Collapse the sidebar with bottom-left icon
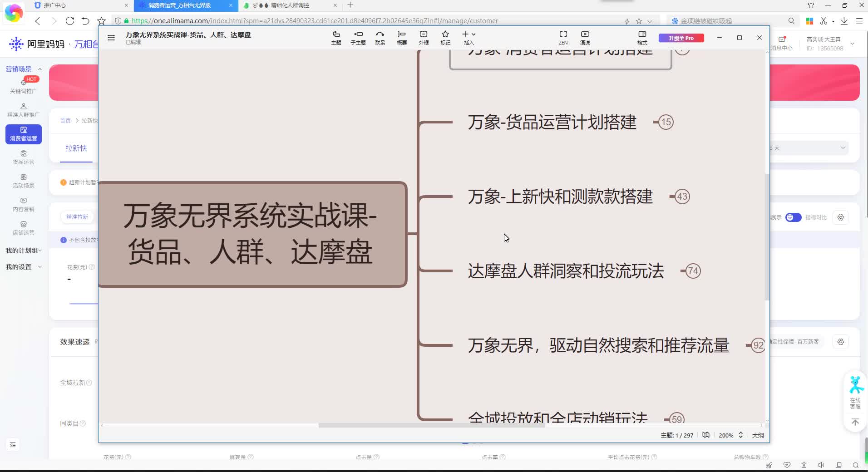The height and width of the screenshot is (472, 868). [x=13, y=445]
